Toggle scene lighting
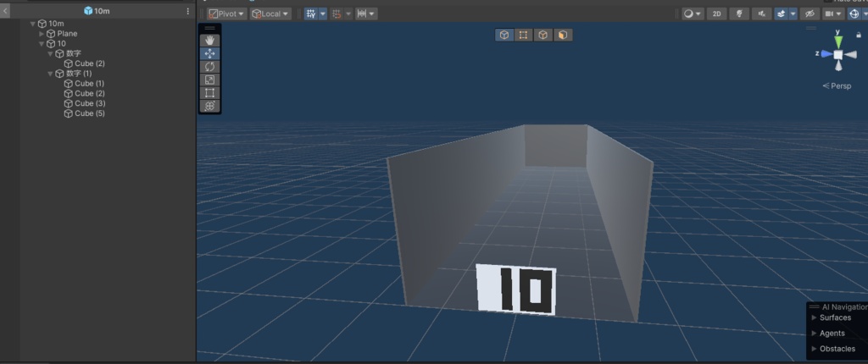Viewport: 868px width, 364px height. (739, 14)
